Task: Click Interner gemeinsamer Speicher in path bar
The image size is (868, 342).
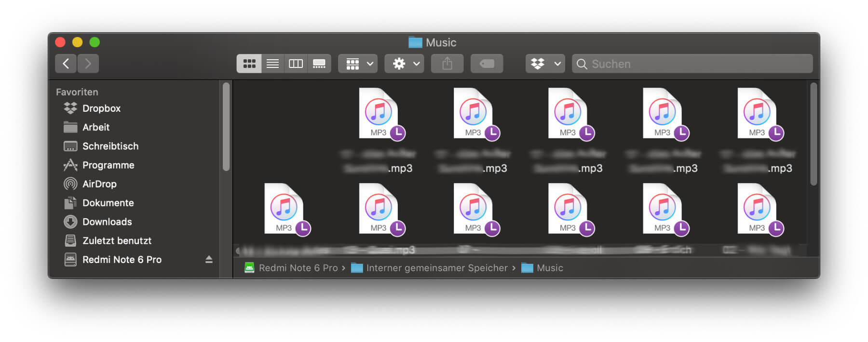Action: tap(436, 268)
